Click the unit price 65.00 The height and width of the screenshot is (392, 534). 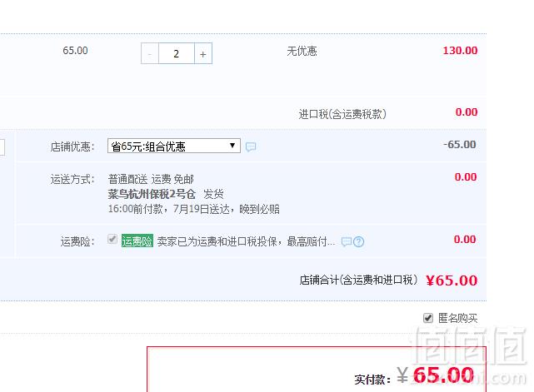tap(75, 51)
